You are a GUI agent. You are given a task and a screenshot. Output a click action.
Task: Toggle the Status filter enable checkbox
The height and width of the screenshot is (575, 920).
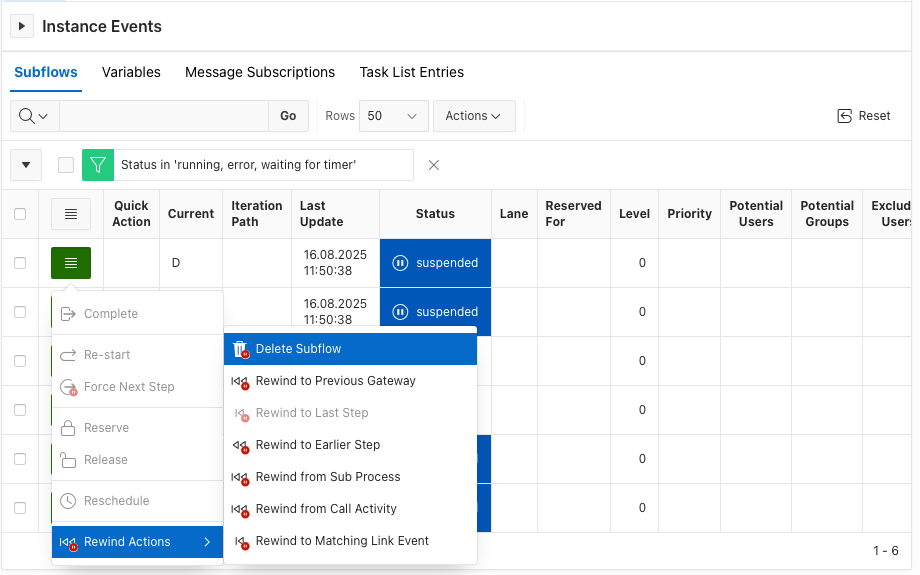tap(66, 165)
